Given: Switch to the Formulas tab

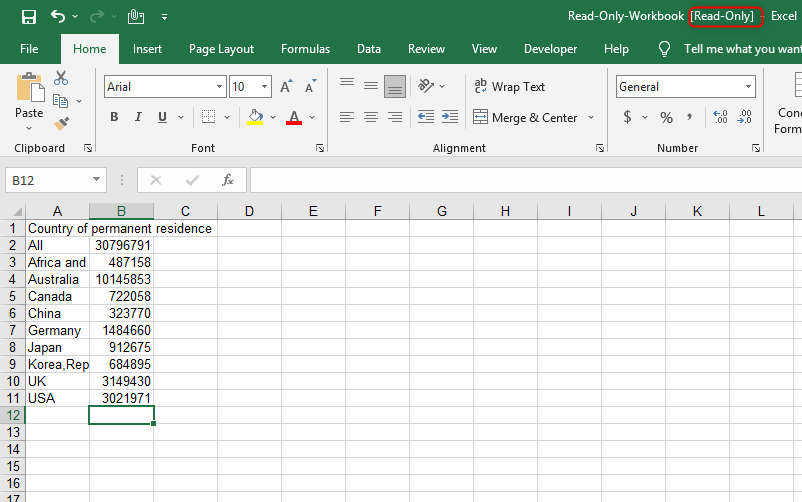Looking at the screenshot, I should (x=305, y=49).
